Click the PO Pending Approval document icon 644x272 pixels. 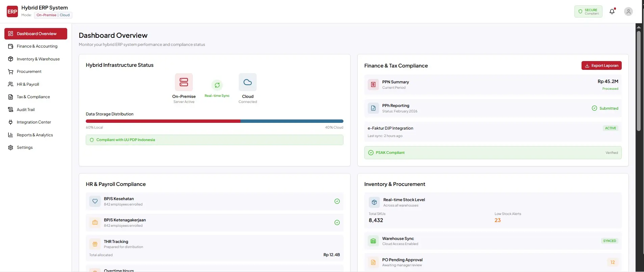click(373, 262)
